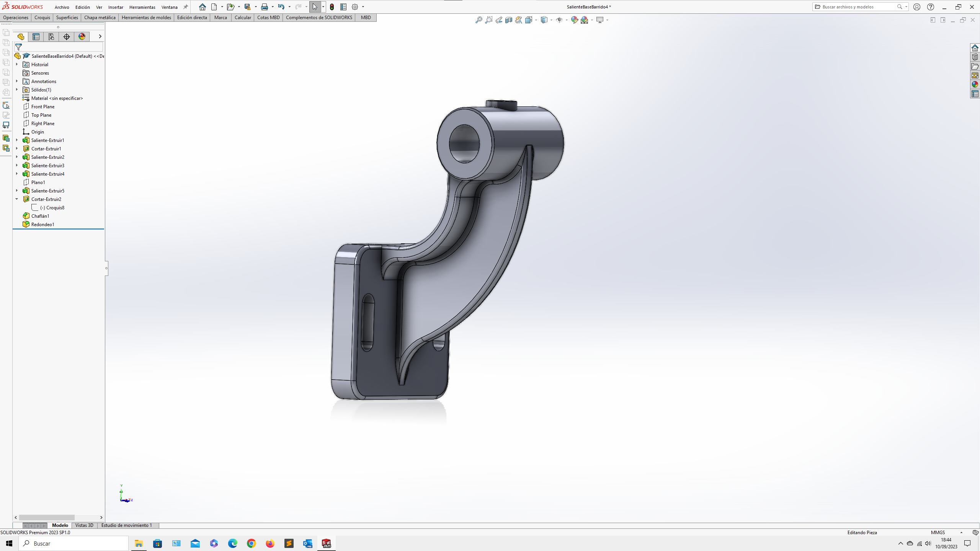Screen dimensions: 980x551
Task: Select Front Plane in tree
Action: (x=43, y=107)
